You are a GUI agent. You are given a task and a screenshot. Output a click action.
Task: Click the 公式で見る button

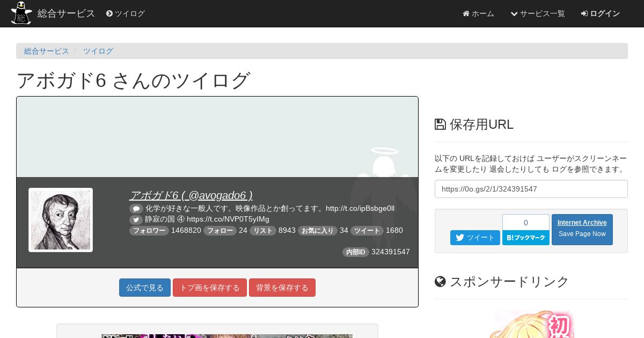(x=145, y=288)
